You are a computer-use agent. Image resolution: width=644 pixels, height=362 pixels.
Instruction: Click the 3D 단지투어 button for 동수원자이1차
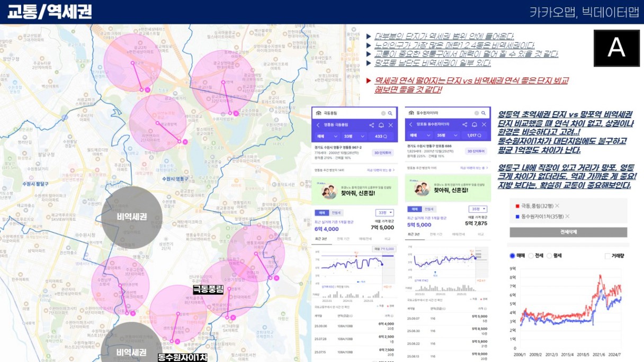(476, 151)
